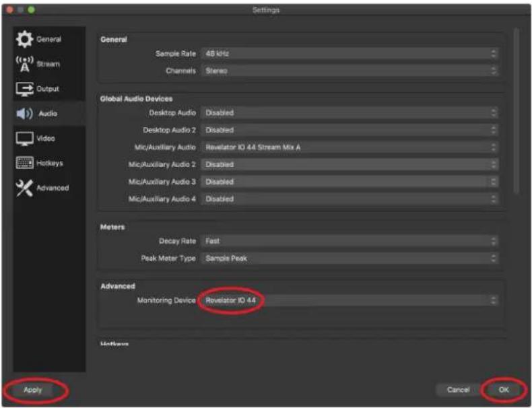Open the Mic/Auxiliary Audio device dropdown
The image size is (532, 408).
pyautogui.click(x=350, y=147)
